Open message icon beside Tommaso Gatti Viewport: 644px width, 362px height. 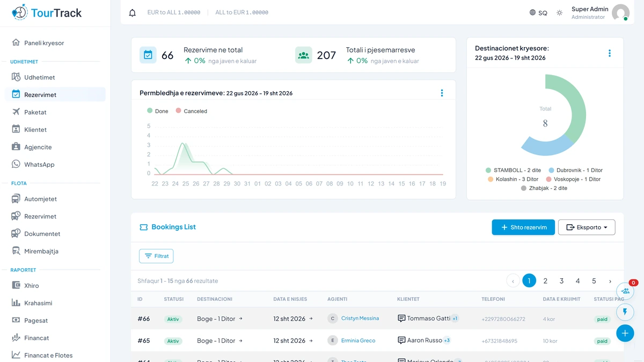coord(401,319)
